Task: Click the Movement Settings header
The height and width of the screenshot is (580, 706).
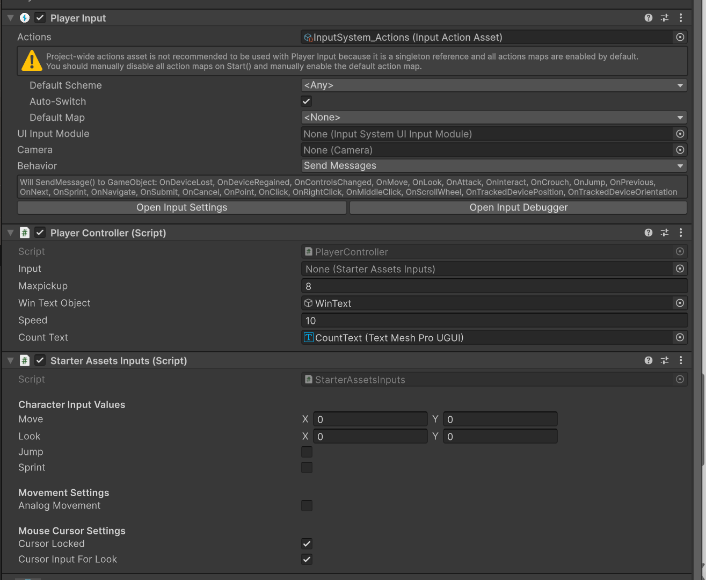Action: (63, 493)
